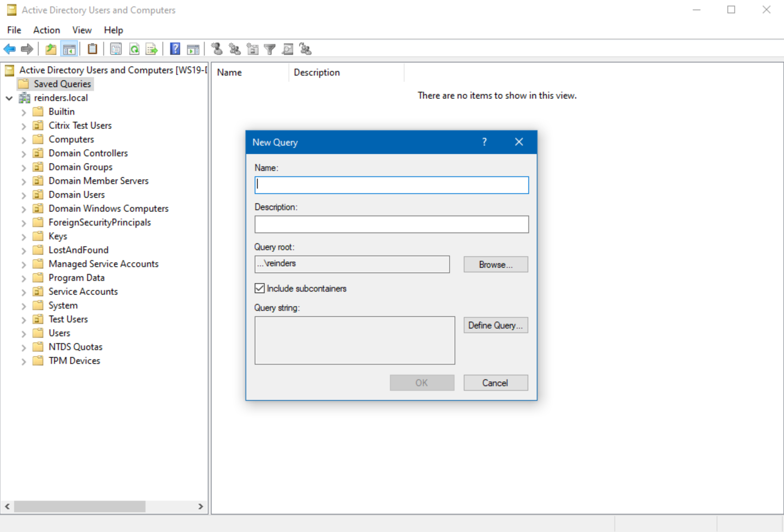Click into the Description text field

(391, 224)
